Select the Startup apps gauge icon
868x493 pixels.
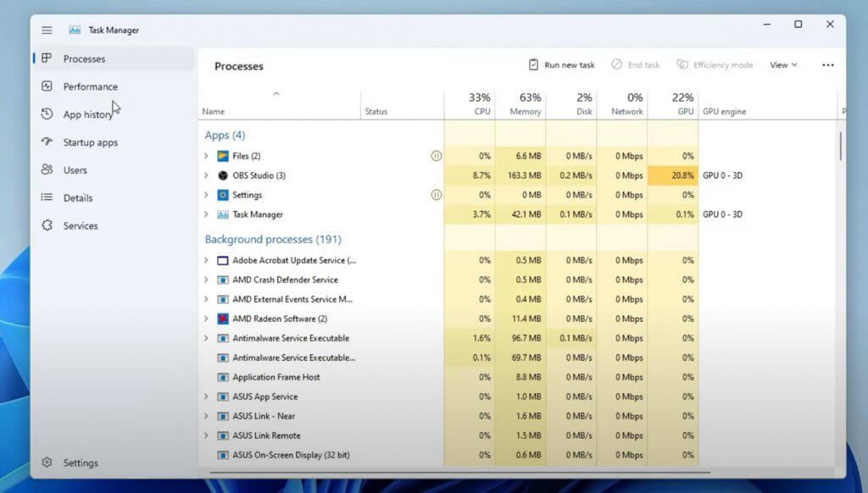click(47, 141)
